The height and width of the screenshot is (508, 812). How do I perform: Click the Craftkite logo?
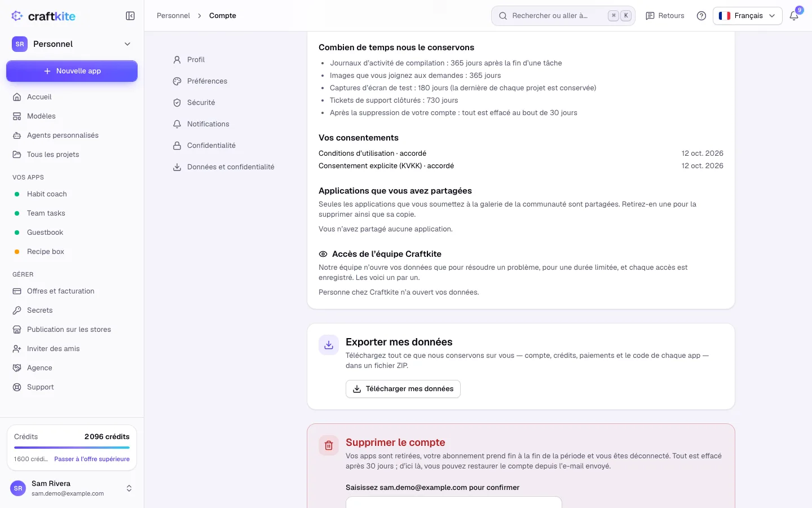pos(43,16)
